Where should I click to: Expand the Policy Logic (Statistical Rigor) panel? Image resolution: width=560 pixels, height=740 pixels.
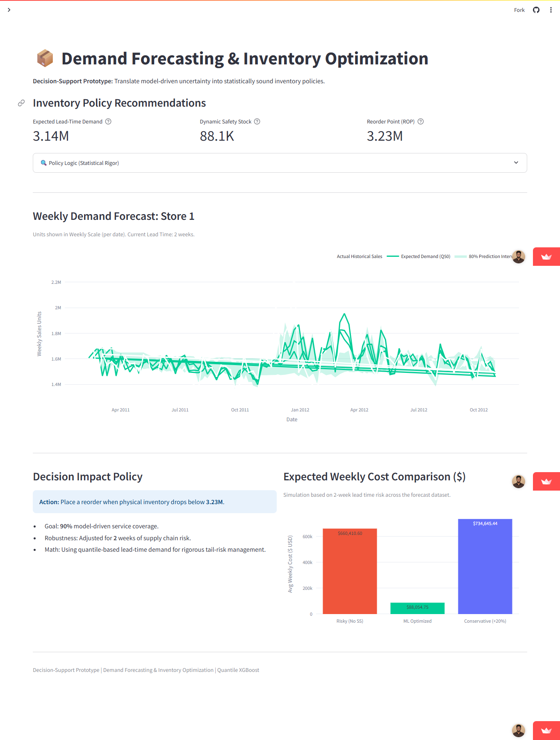coord(280,163)
